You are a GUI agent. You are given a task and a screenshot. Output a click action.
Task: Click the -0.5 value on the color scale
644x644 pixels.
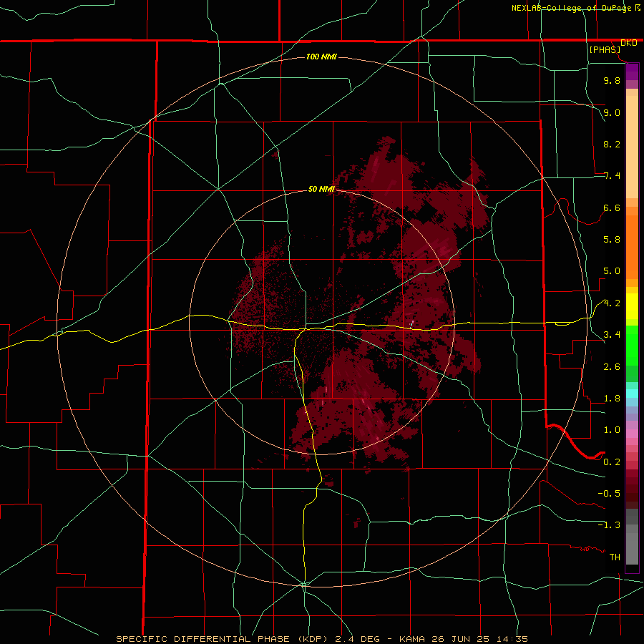click(609, 494)
